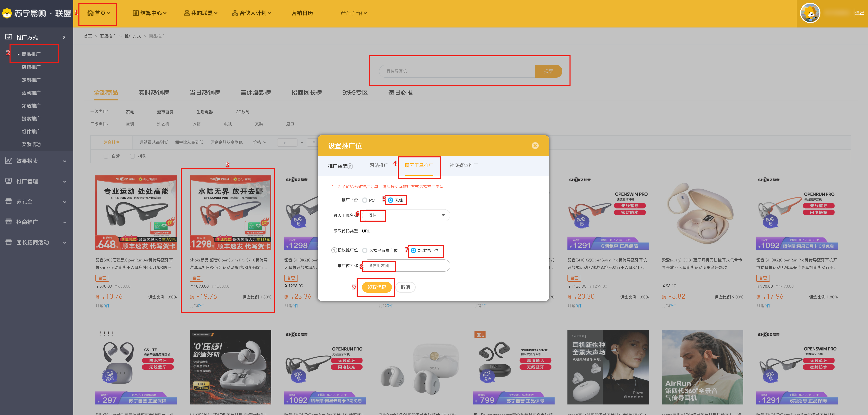Image resolution: width=868 pixels, height=415 pixels.
Task: Click the 推广管理 monitor icon
Action: (x=9, y=181)
